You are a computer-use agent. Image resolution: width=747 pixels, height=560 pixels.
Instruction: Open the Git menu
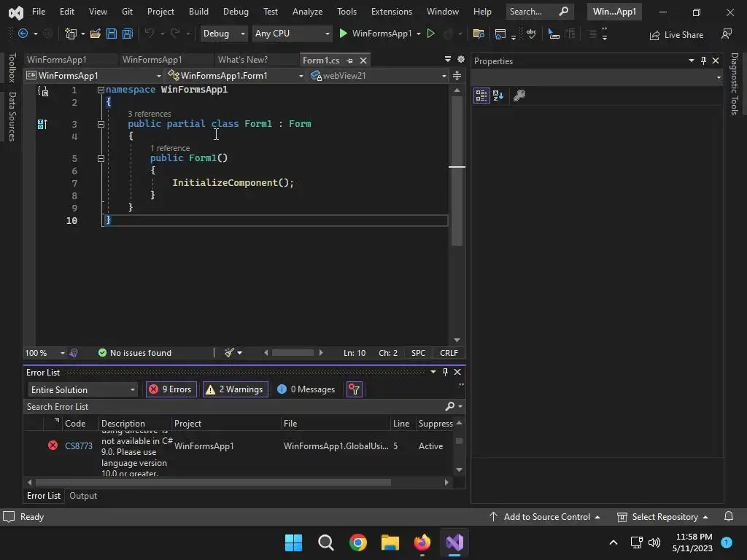127,12
